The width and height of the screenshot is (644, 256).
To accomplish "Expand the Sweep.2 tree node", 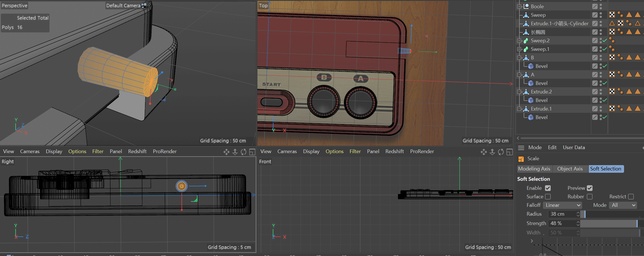I will point(519,41).
